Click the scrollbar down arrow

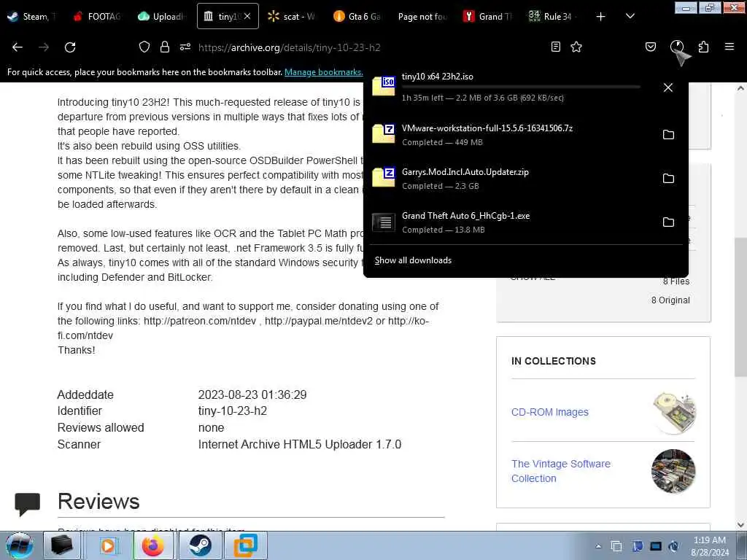tap(740, 525)
